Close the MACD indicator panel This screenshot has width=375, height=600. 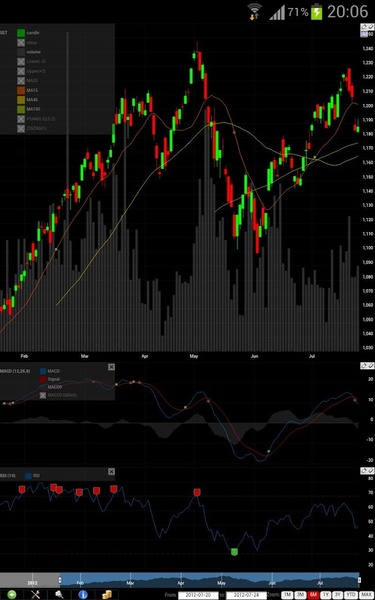[111, 367]
